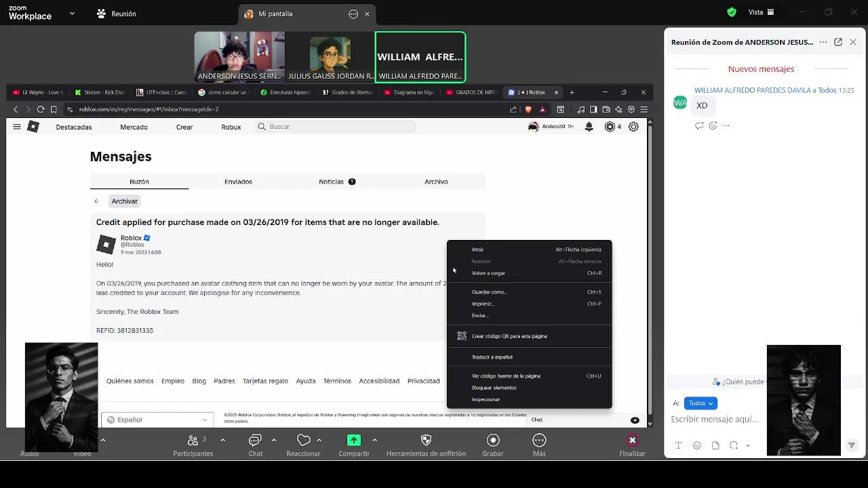Open Mi pantalla options dots
Image resolution: width=868 pixels, height=488 pixels.
click(x=353, y=14)
